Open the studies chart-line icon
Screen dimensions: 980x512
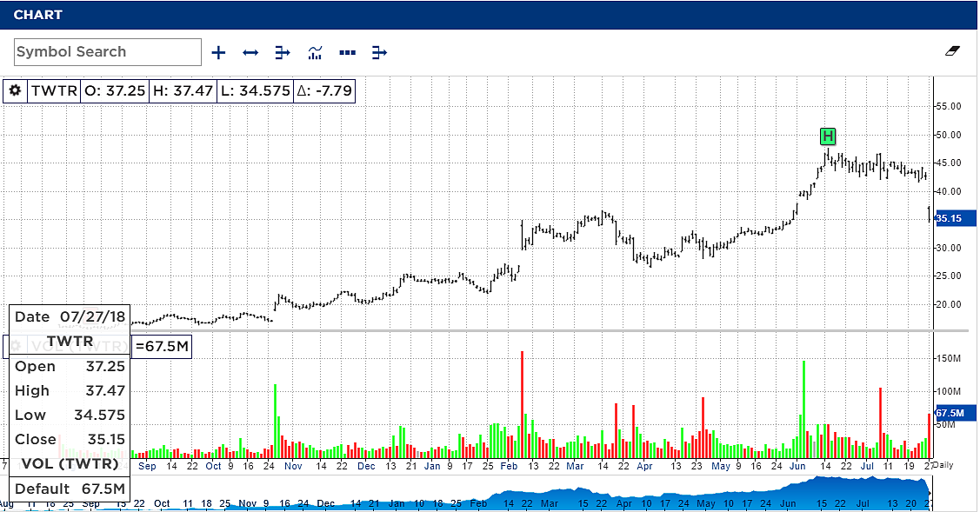pos(315,52)
